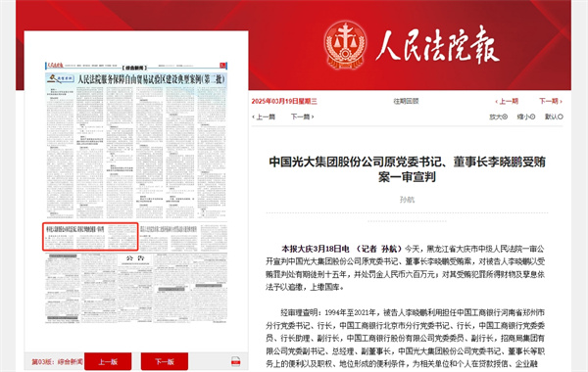
Task: Go to previous issue 上一期
Action: coord(507,101)
